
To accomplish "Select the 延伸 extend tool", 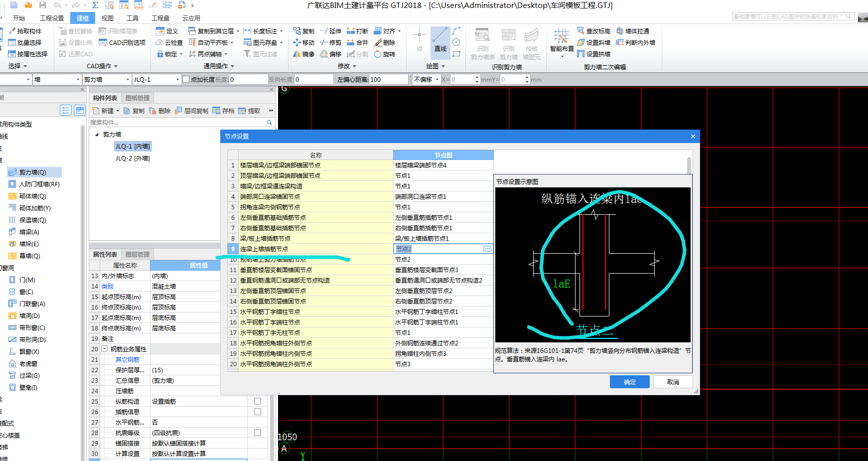I will [x=331, y=31].
